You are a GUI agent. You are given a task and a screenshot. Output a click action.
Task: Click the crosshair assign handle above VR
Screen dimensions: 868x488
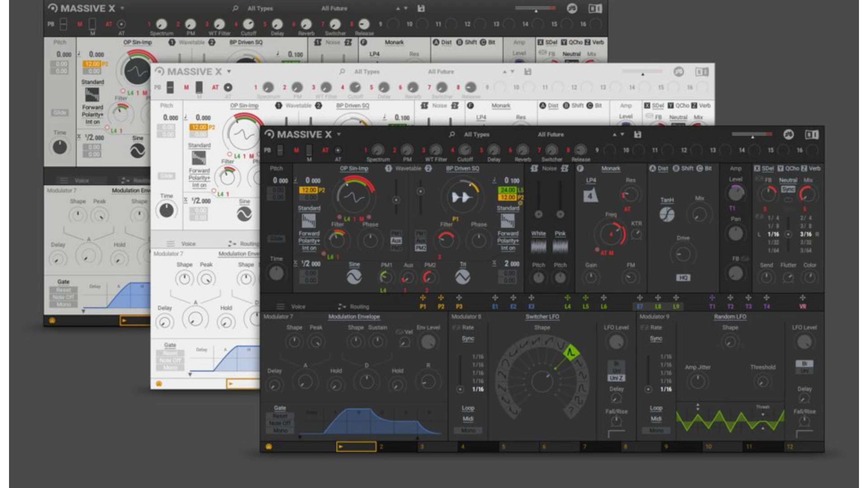(802, 298)
